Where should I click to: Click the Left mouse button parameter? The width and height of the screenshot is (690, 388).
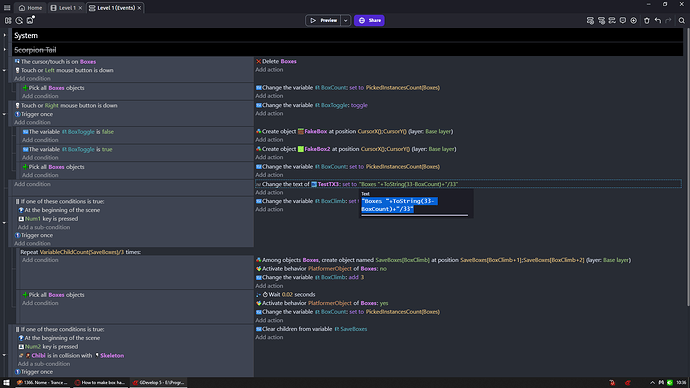pos(49,70)
